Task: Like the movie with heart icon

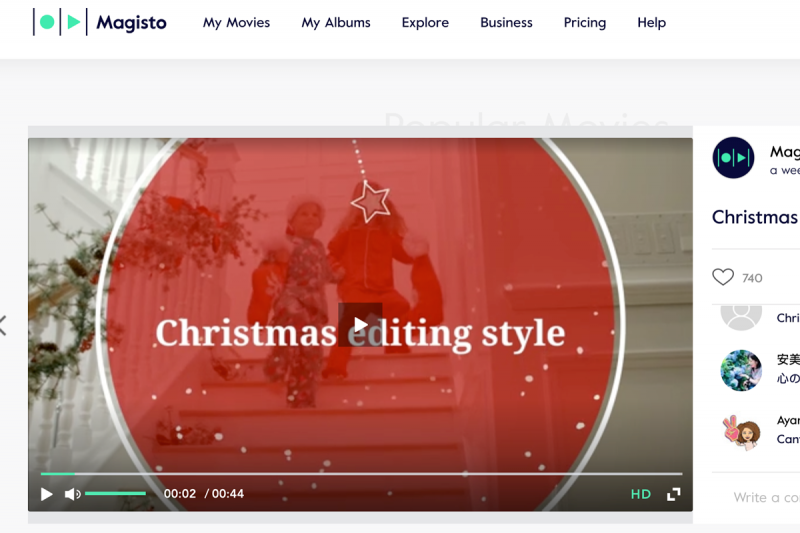Action: click(x=723, y=277)
